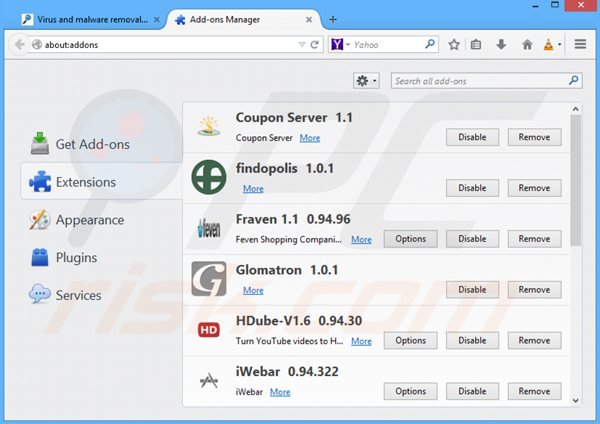This screenshot has height=424, width=600.
Task: Switch to Virus and malware removal tab
Action: tap(90, 20)
